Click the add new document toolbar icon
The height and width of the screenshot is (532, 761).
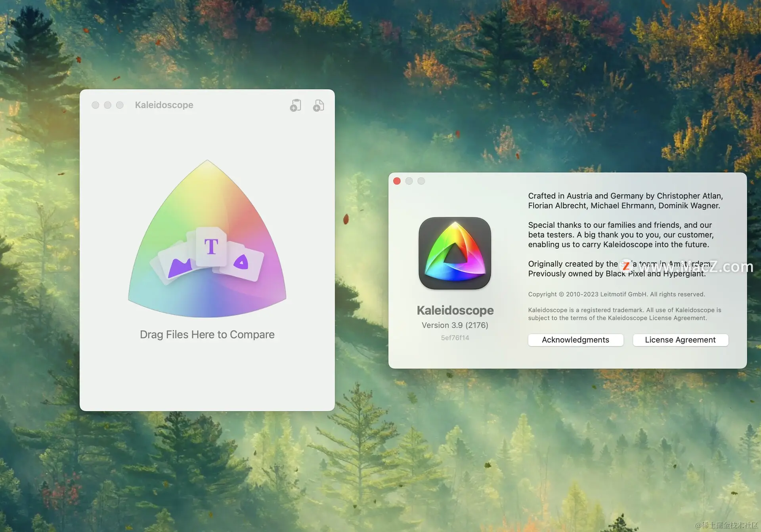319,105
